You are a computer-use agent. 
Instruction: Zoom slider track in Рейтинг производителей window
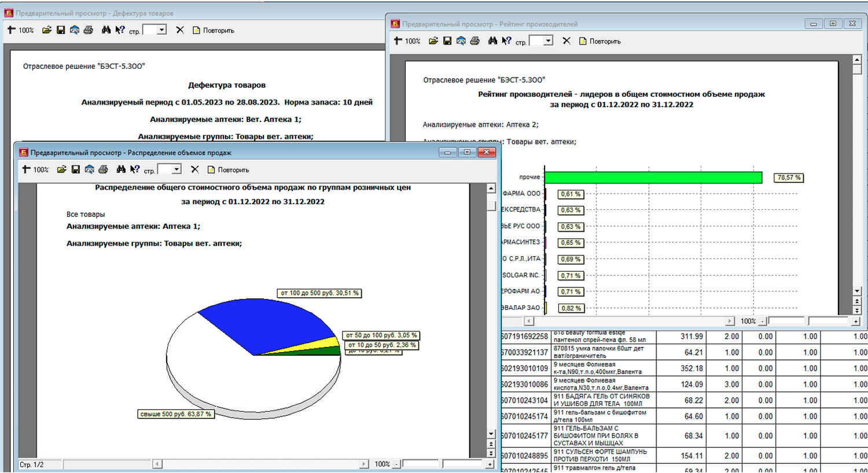pos(809,321)
